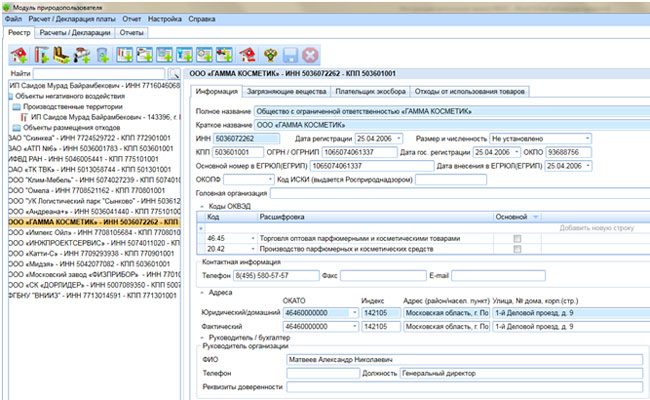The image size is (650, 400).
Task: Open the ОКОПФ dropdown
Action: pyautogui.click(x=270, y=179)
